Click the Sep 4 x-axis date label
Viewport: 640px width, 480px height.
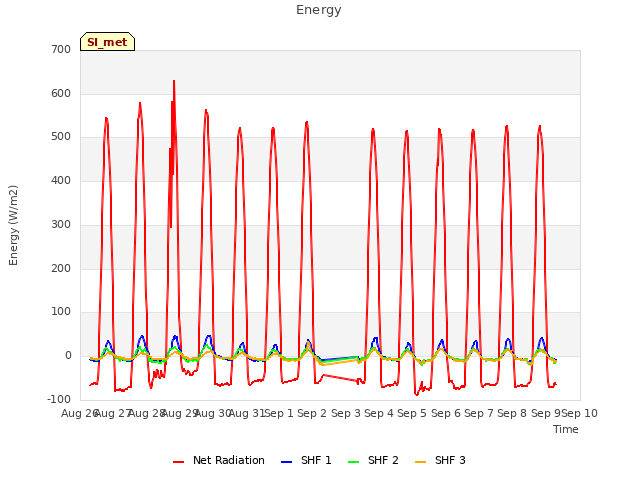[x=379, y=413]
